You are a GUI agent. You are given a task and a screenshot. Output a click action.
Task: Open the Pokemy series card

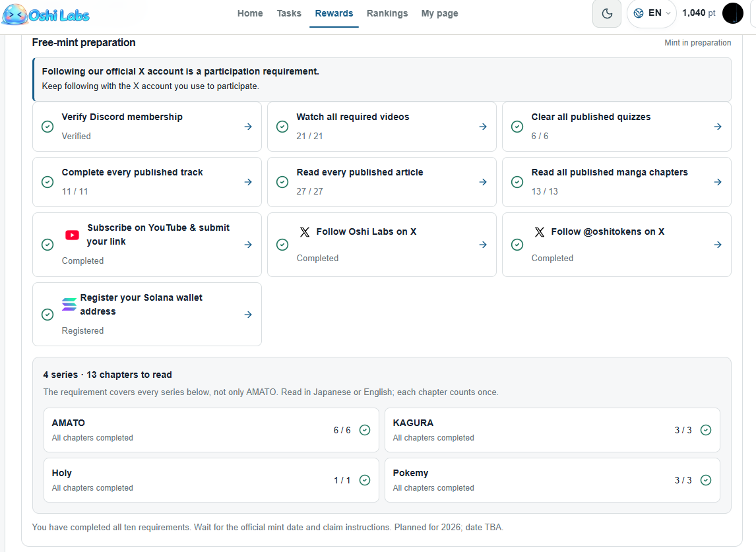[552, 480]
